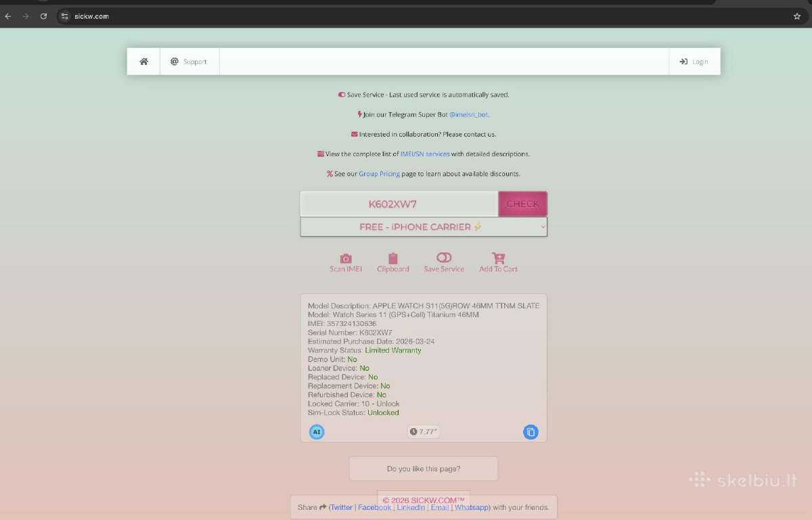Click the Serial Number: K602XW7 line

pos(350,333)
